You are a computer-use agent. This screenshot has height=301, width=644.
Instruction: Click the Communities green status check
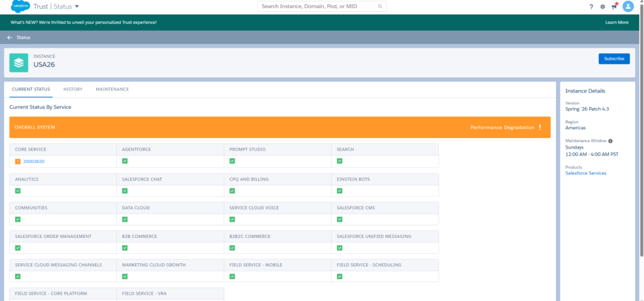pos(18,219)
